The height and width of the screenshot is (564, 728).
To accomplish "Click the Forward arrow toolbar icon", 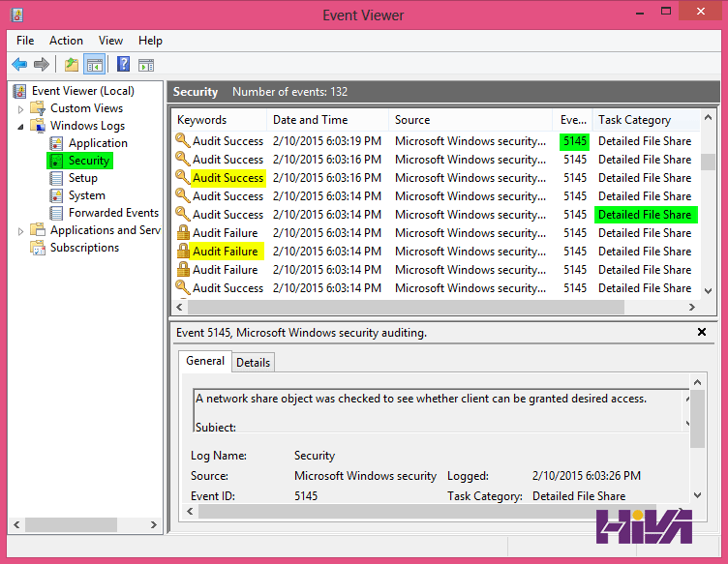I will (42, 64).
